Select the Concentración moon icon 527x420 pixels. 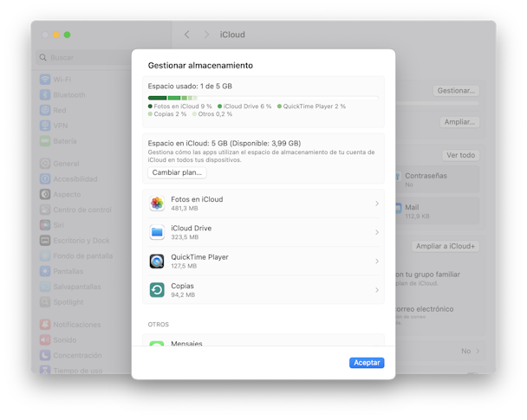pos(45,355)
